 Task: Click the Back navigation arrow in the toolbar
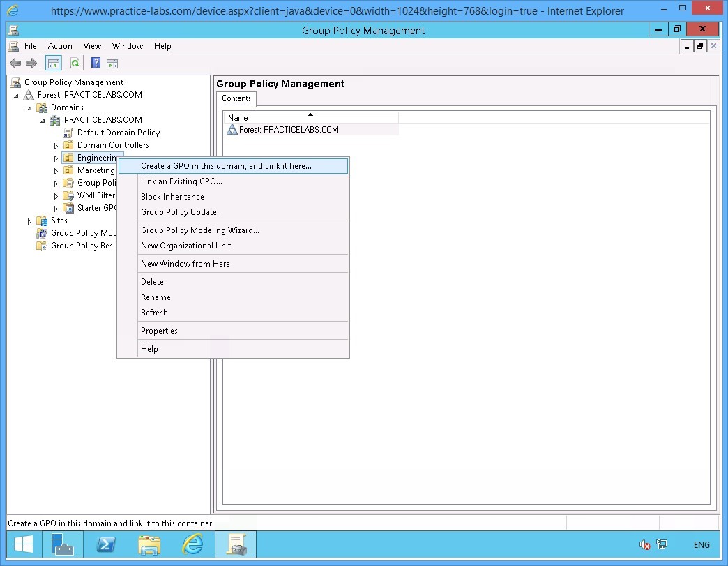[15, 63]
